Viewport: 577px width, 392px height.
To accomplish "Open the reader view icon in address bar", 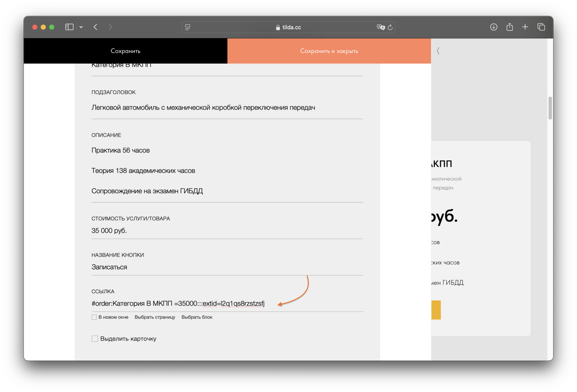I will 188,27.
